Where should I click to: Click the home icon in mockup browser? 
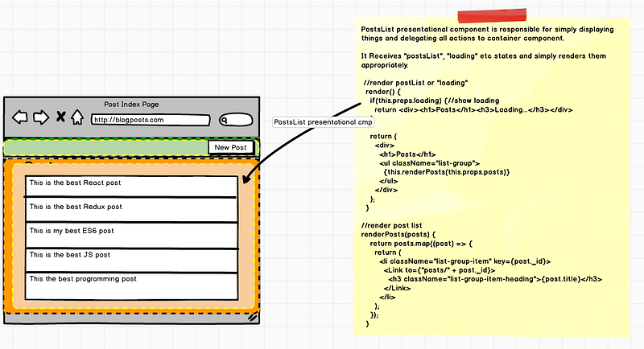tap(77, 117)
